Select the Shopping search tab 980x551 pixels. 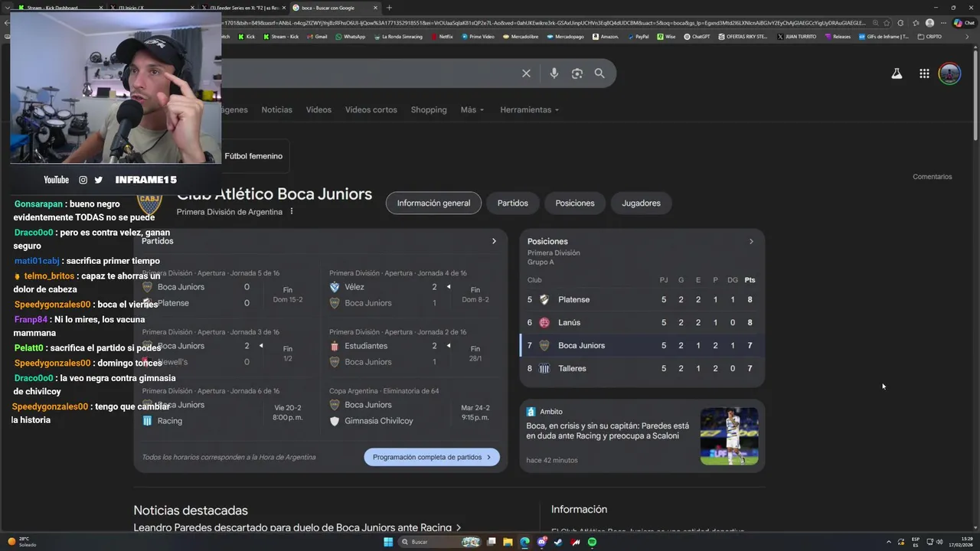429,109
